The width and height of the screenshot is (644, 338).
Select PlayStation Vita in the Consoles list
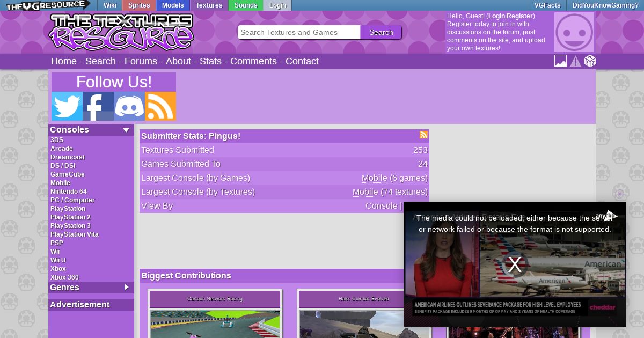[75, 234]
